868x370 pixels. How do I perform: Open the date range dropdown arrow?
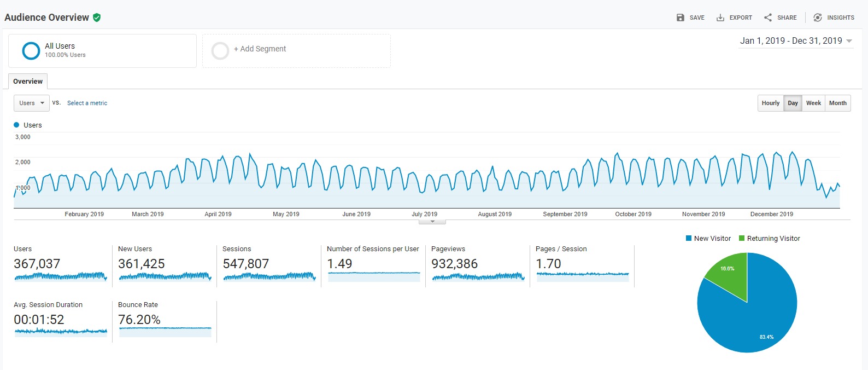849,41
